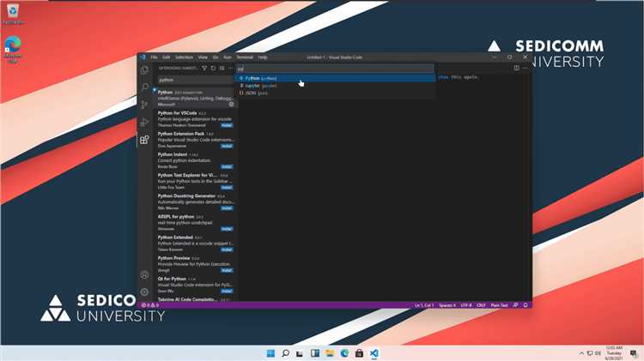The image size is (644, 361).
Task: Click the manage gear on Python extension
Action: [x=231, y=105]
